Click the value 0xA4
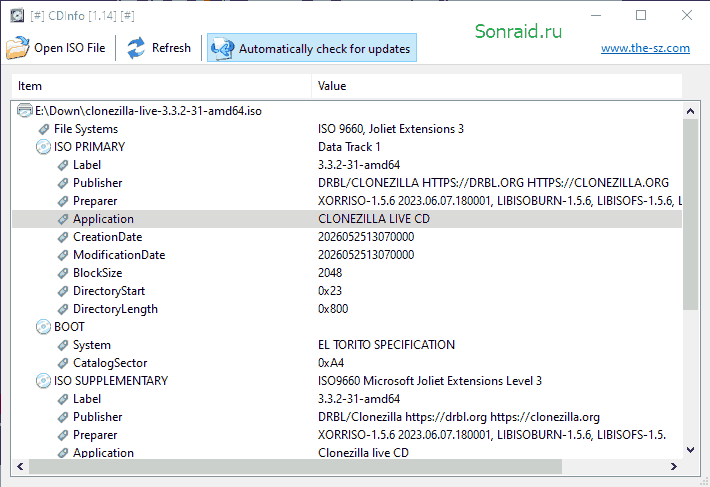The height and width of the screenshot is (487, 710). [x=331, y=363]
